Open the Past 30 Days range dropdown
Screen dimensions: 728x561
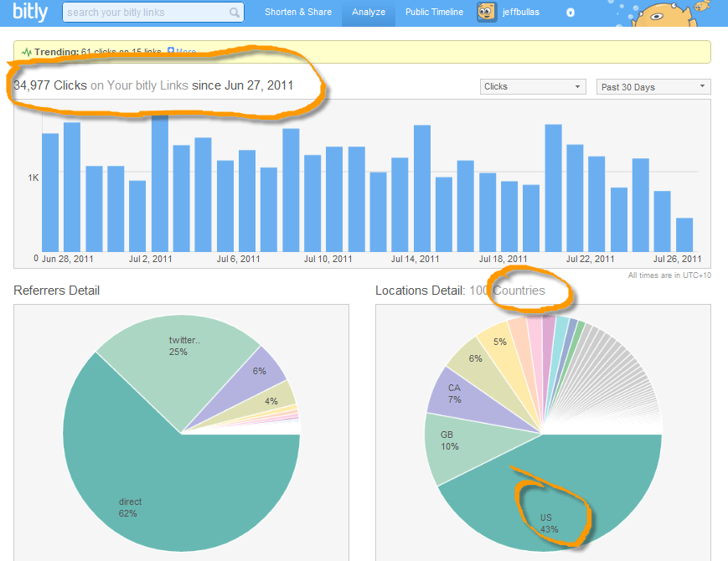point(653,87)
